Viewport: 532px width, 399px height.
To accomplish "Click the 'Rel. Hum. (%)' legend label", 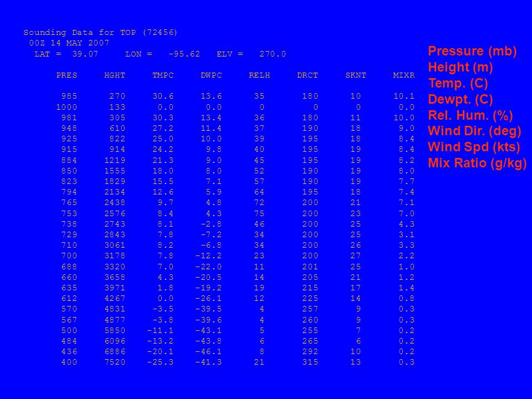I will coord(470,115).
